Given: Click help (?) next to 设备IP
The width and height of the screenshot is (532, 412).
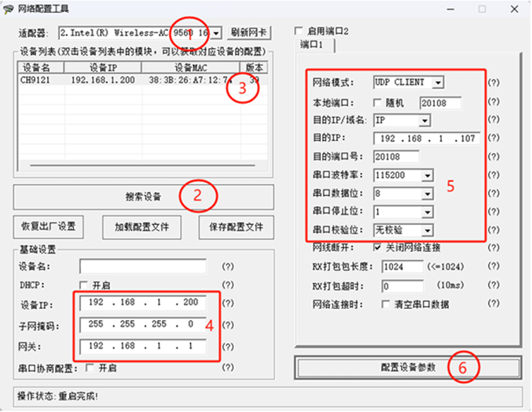Looking at the screenshot, I should [228, 303].
